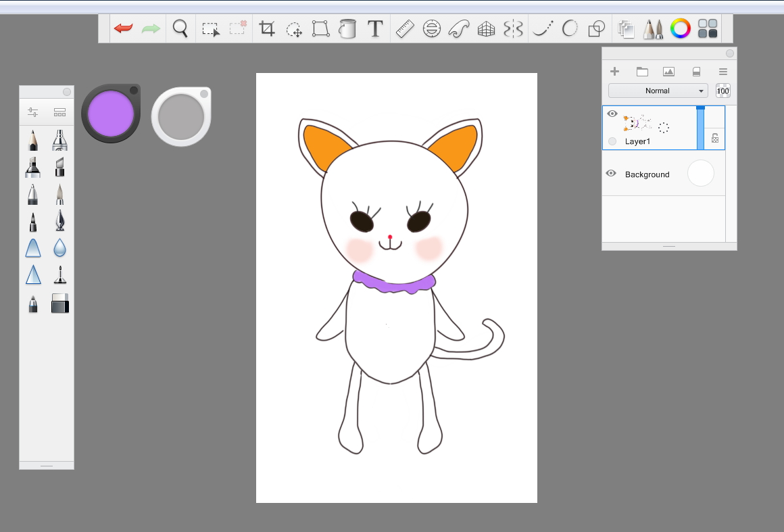
Task: Hide Layer1 using its eye icon
Action: pos(612,114)
